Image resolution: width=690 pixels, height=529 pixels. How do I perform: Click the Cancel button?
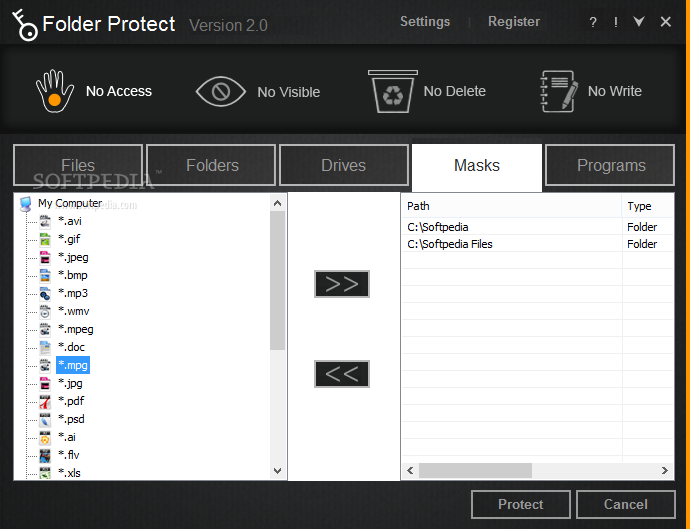(625, 504)
